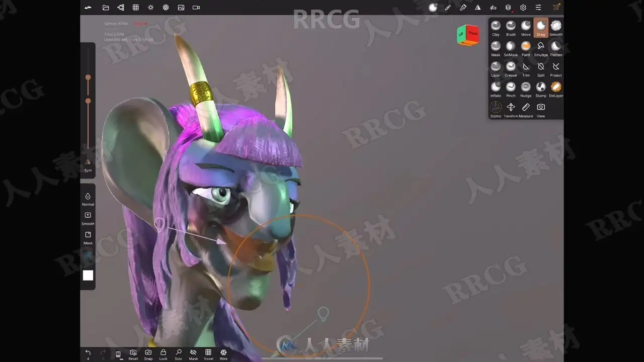Toggle Solo mode in bottom toolbar
The image size is (644, 362).
[x=178, y=354]
